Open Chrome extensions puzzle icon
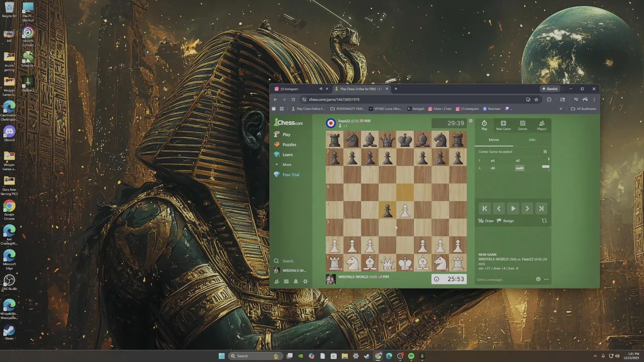The image size is (644, 362). (x=549, y=100)
